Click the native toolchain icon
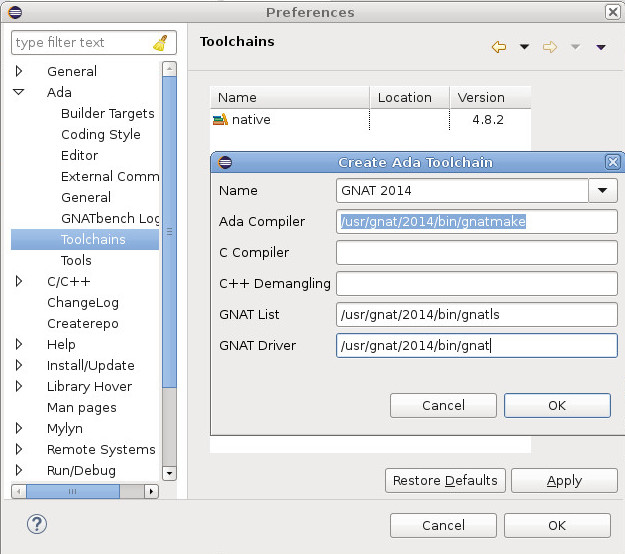 click(220, 120)
